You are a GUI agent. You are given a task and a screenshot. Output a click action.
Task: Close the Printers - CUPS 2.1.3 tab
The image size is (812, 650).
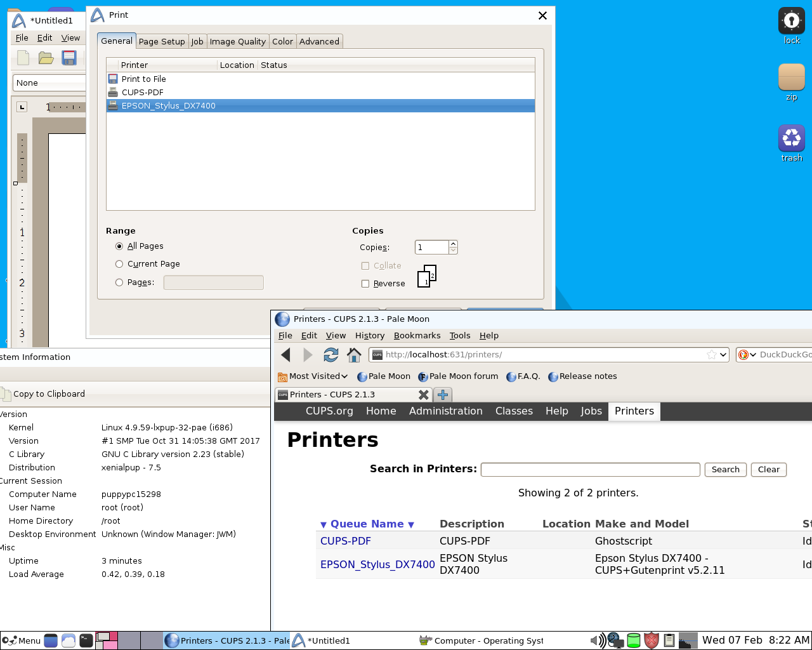(x=424, y=395)
